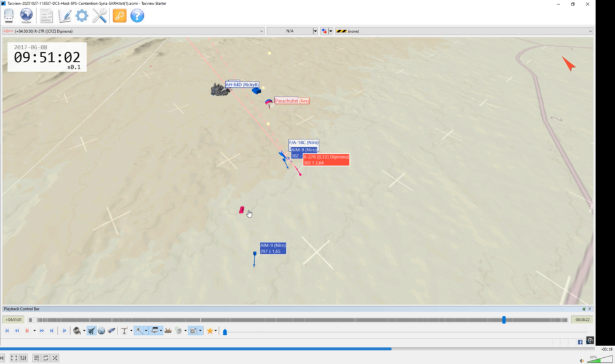Click the radar dish sensor icon
Viewport: 615px width, 364px height.
point(178,331)
